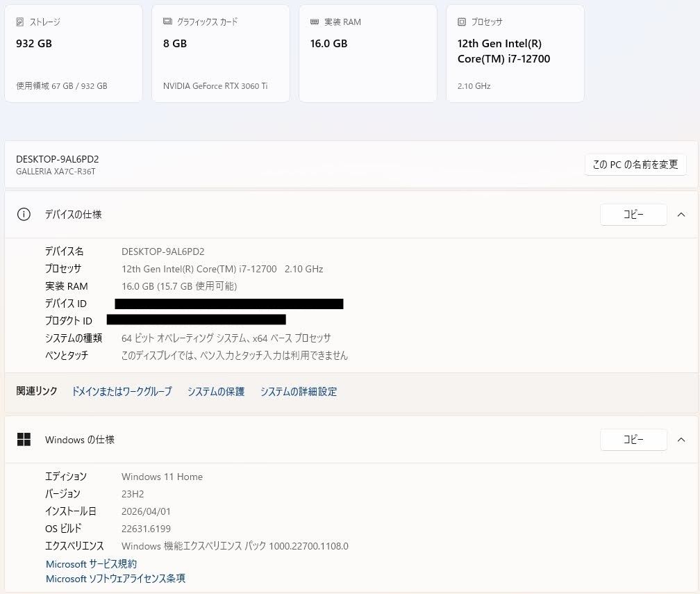Select the DESKTOP-9AL6PD2 heading text

[x=58, y=160]
